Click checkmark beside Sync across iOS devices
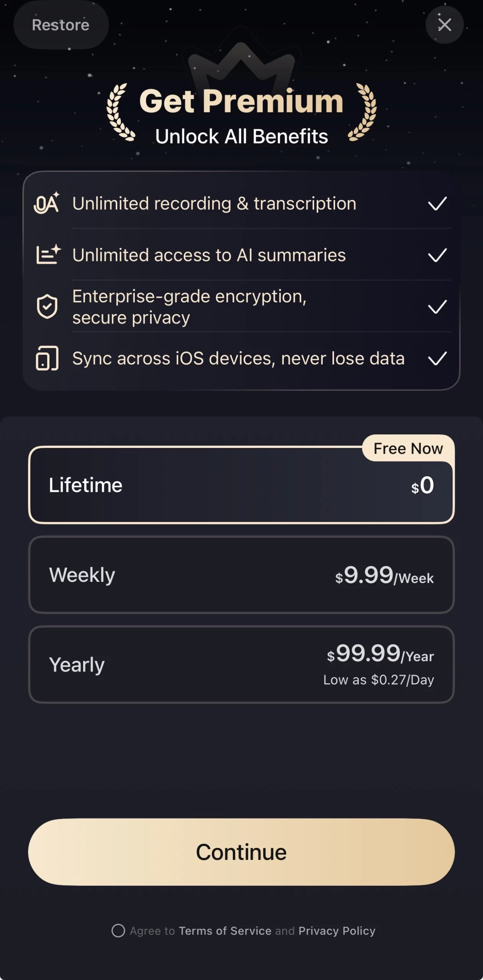This screenshot has width=483, height=980. (x=437, y=358)
